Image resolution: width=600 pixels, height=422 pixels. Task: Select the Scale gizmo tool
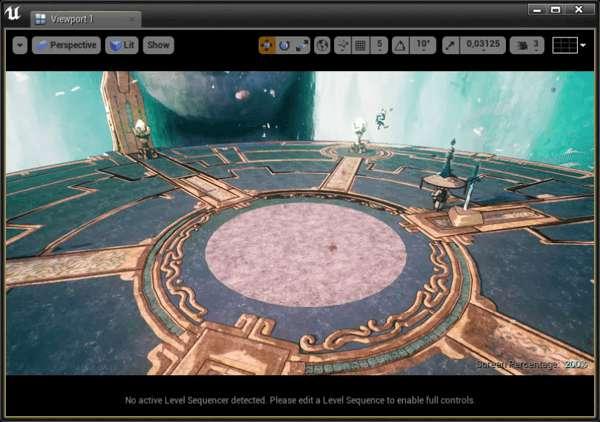pyautogui.click(x=302, y=46)
